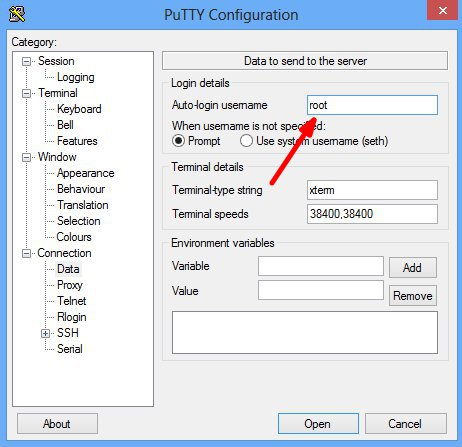
Task: Click the 'Category:' label
Action: [34, 42]
